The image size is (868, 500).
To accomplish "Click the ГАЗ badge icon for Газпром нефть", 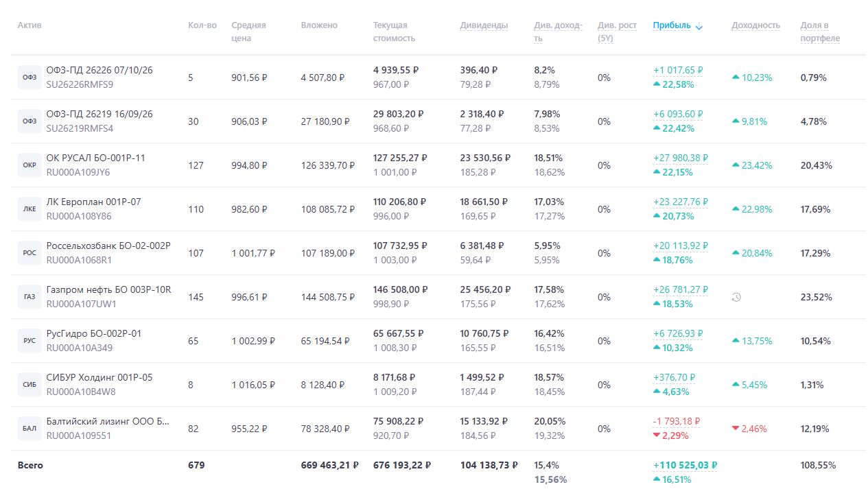I will (30, 297).
